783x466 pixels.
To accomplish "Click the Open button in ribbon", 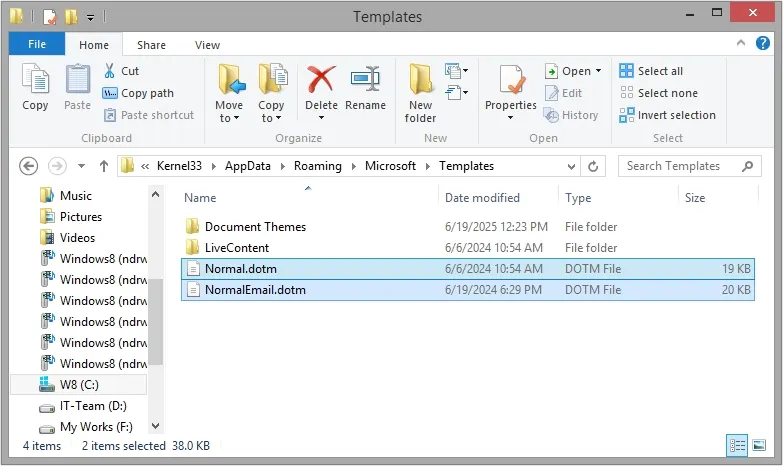I will click(x=568, y=71).
